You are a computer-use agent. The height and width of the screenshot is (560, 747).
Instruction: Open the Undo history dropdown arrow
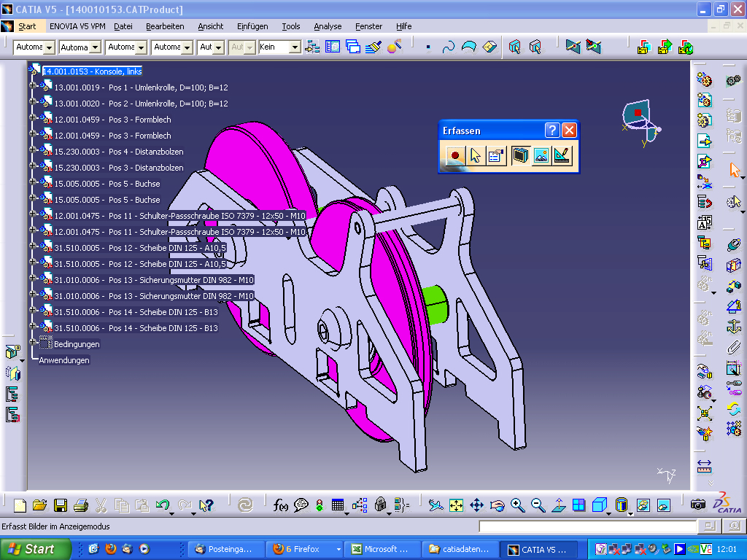point(172,514)
